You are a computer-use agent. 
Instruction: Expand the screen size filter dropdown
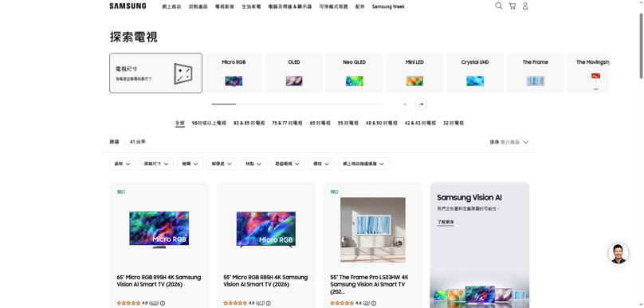tap(156, 164)
